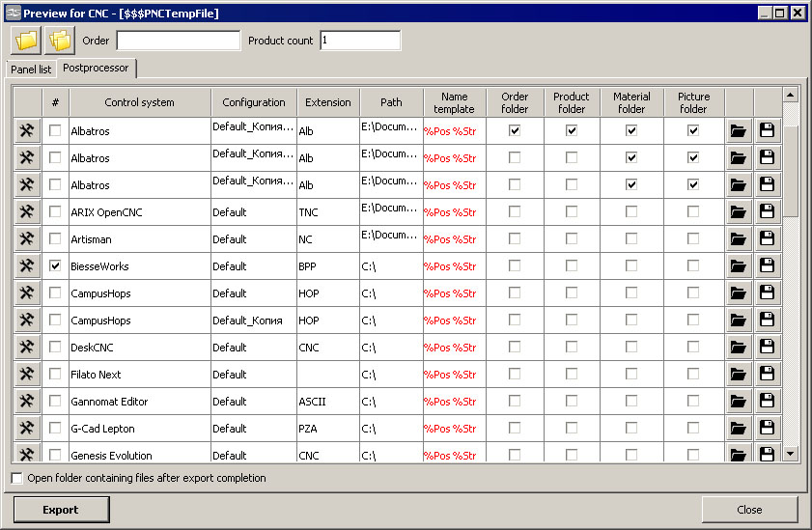The image size is (812, 530).
Task: Save icon for Genesis Evolution row
Action: tap(768, 454)
